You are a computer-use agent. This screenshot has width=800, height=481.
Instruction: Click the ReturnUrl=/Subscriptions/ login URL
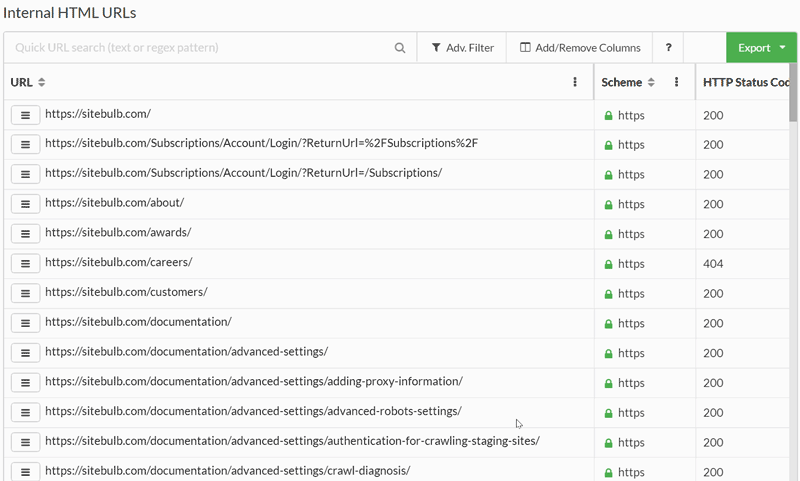click(243, 173)
